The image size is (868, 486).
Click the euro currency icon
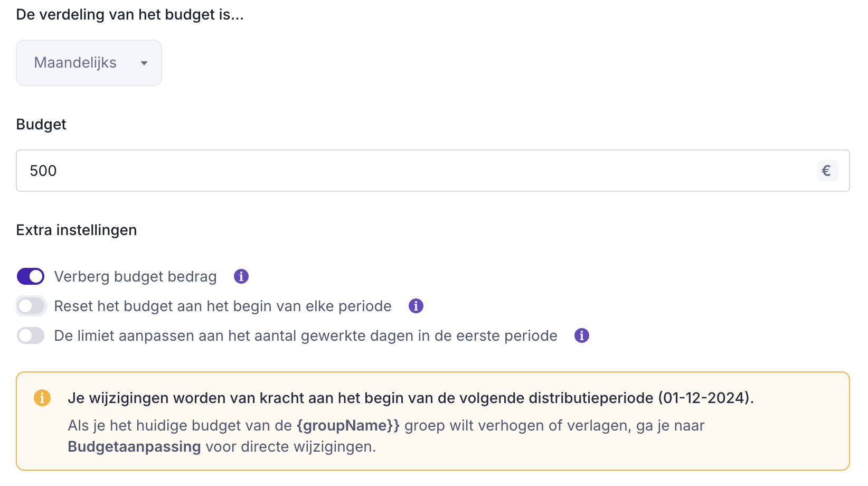pyautogui.click(x=827, y=171)
